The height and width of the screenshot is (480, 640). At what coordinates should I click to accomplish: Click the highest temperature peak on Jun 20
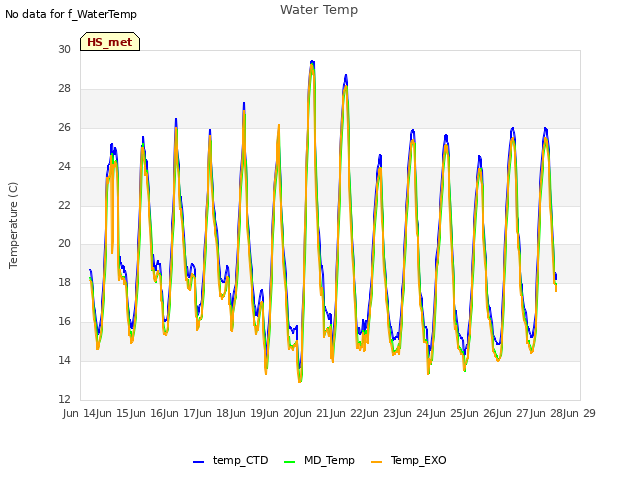(x=312, y=62)
